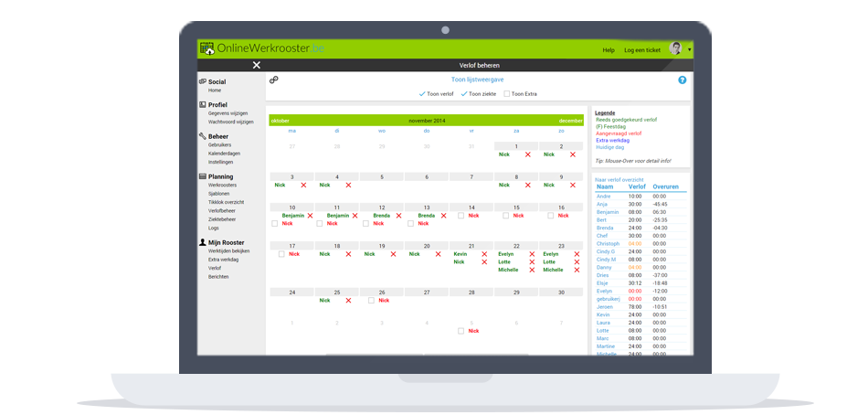Go to previous month oktober
Viewport: 868px width, 415px height.
pyautogui.click(x=281, y=120)
